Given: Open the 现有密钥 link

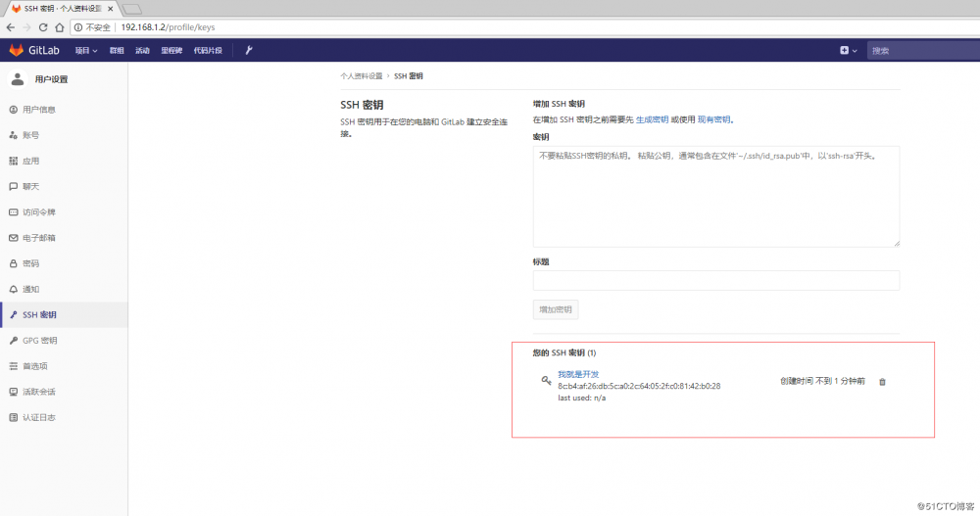Looking at the screenshot, I should [713, 119].
